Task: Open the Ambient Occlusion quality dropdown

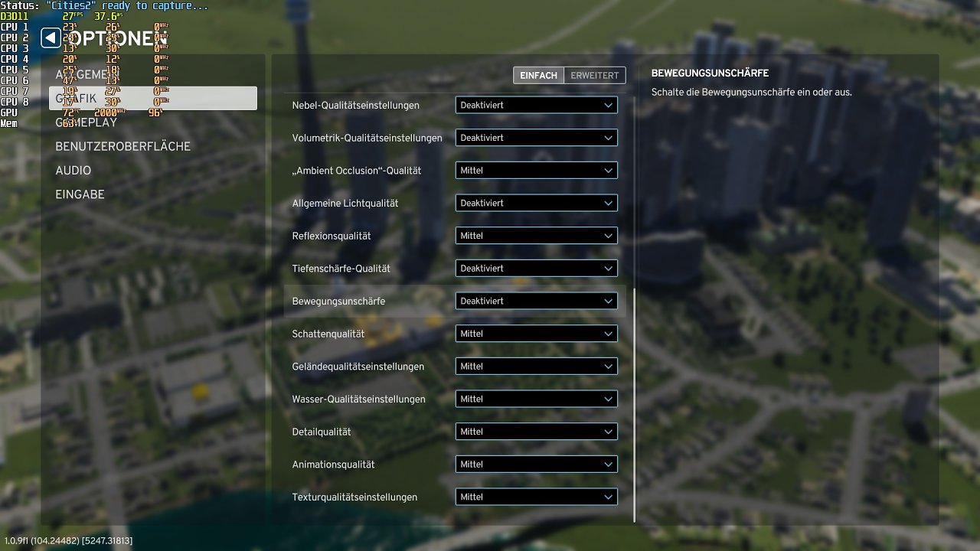Action: pos(537,170)
